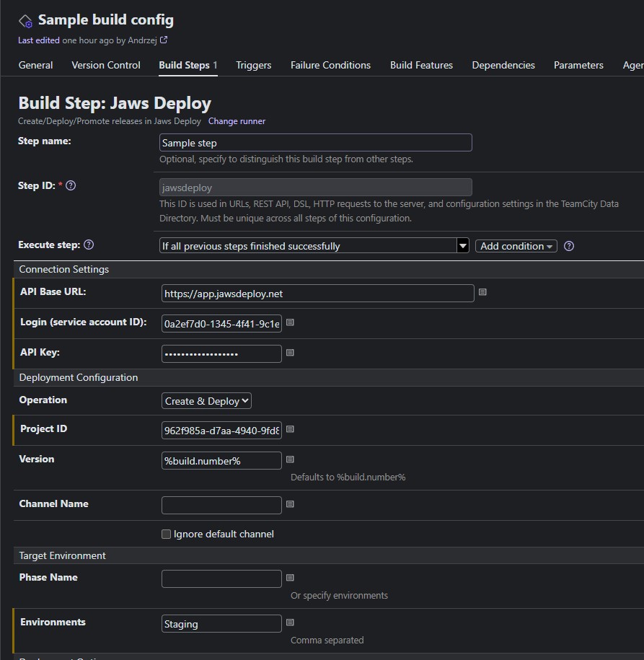Click the parameter icon beside Channel Name

click(289, 504)
